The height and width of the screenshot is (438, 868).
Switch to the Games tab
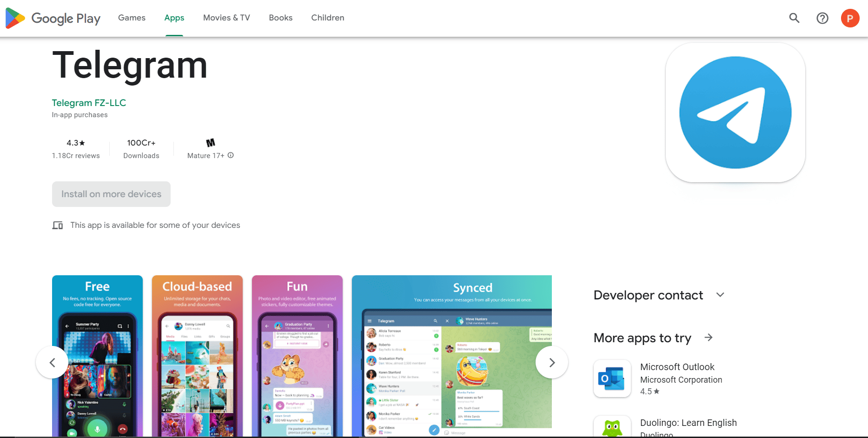click(x=132, y=18)
